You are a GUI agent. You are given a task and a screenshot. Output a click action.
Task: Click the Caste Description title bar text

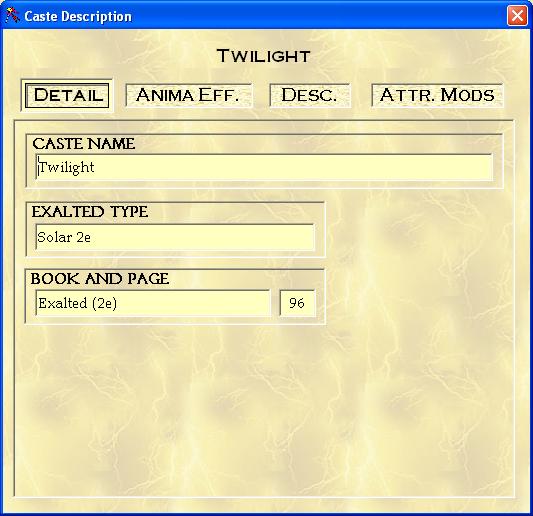[78, 16]
